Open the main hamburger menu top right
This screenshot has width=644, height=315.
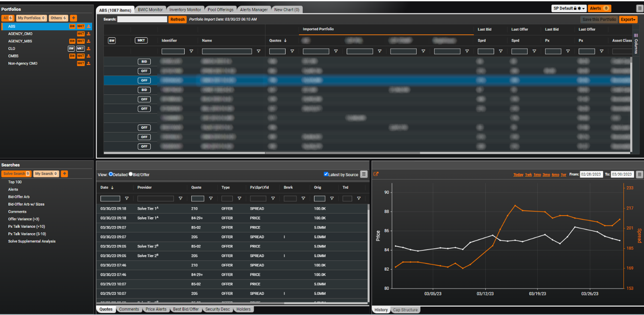point(639,8)
